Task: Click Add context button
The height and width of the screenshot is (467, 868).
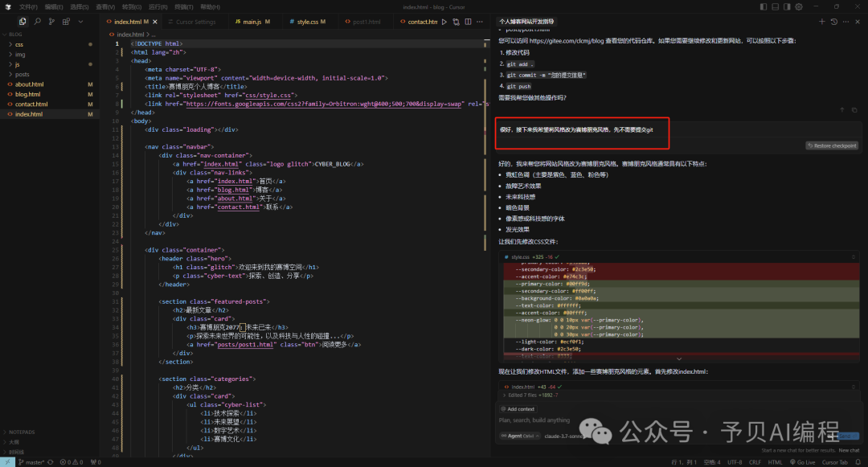Action: [x=518, y=409]
